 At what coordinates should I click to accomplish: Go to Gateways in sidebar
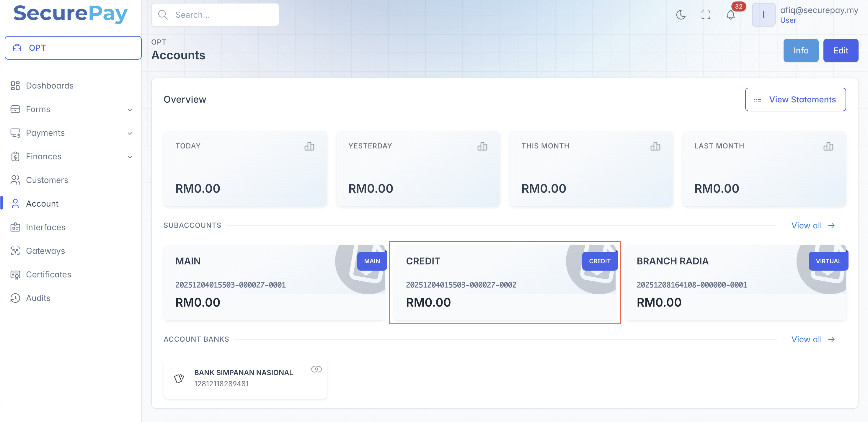click(45, 251)
